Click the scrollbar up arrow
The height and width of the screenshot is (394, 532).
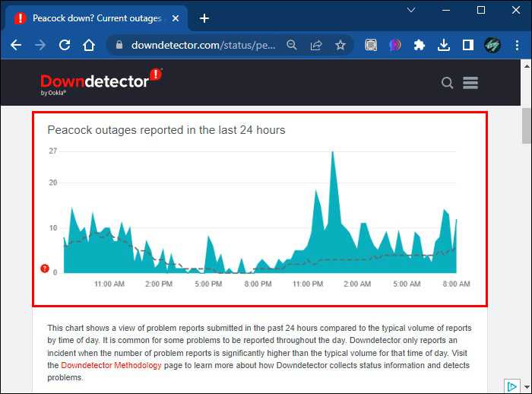coord(527,65)
